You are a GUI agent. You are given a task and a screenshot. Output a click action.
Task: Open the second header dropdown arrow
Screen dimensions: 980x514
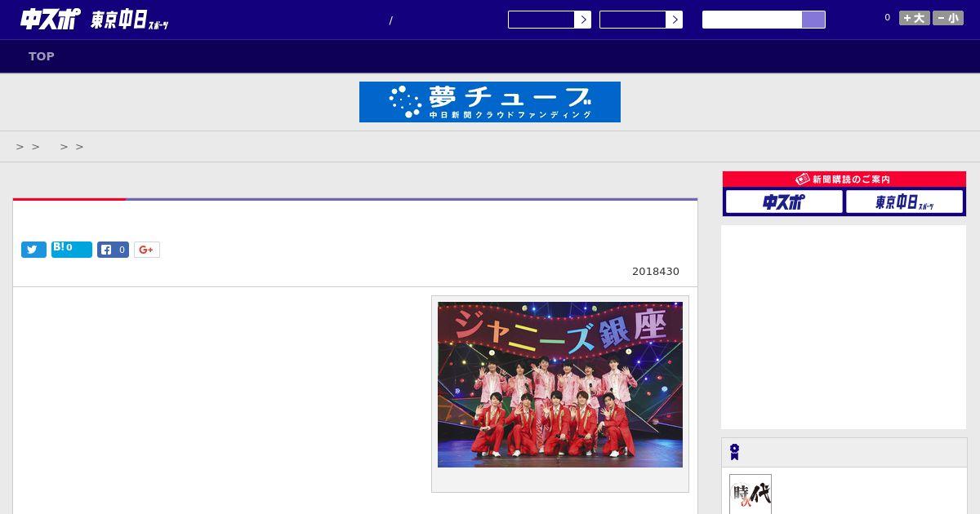tap(674, 20)
